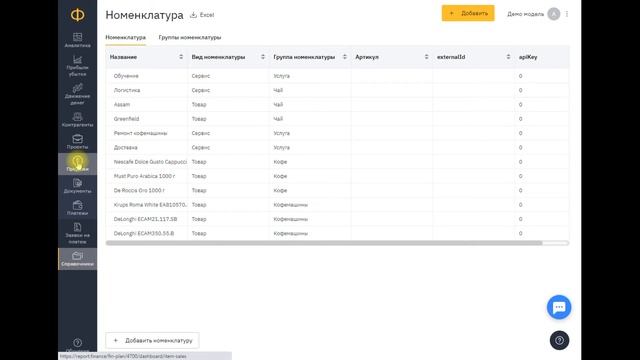Open the three-dot account menu

[567, 14]
